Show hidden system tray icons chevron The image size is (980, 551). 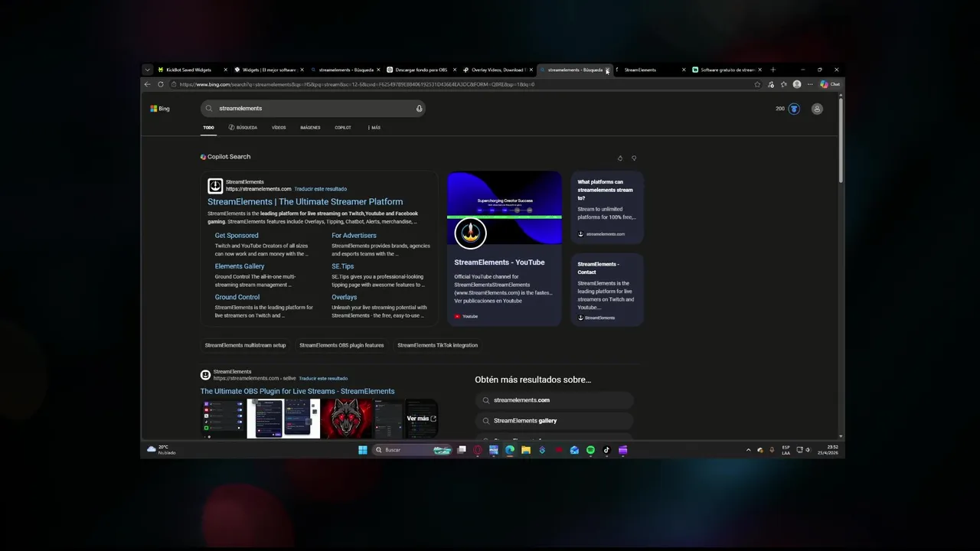tap(748, 450)
